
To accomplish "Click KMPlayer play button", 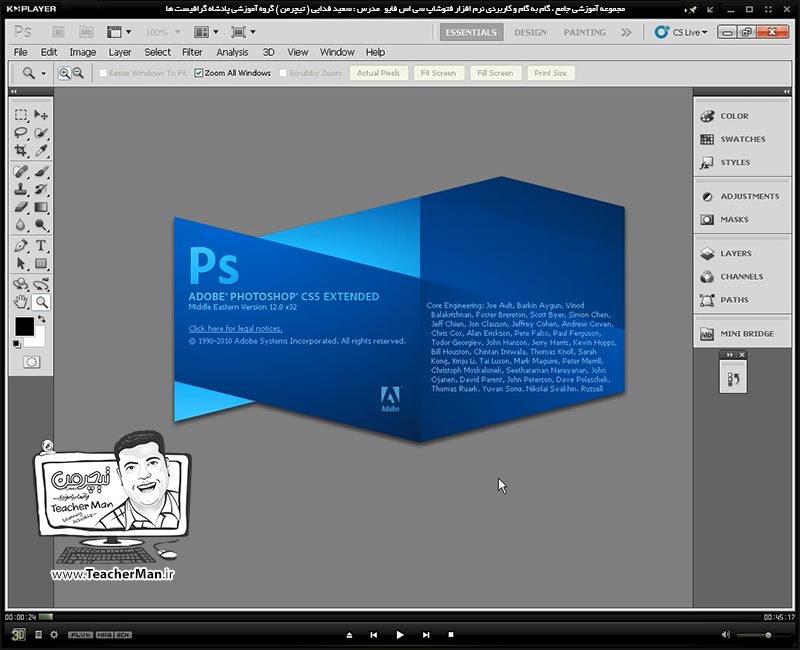I will click(399, 635).
